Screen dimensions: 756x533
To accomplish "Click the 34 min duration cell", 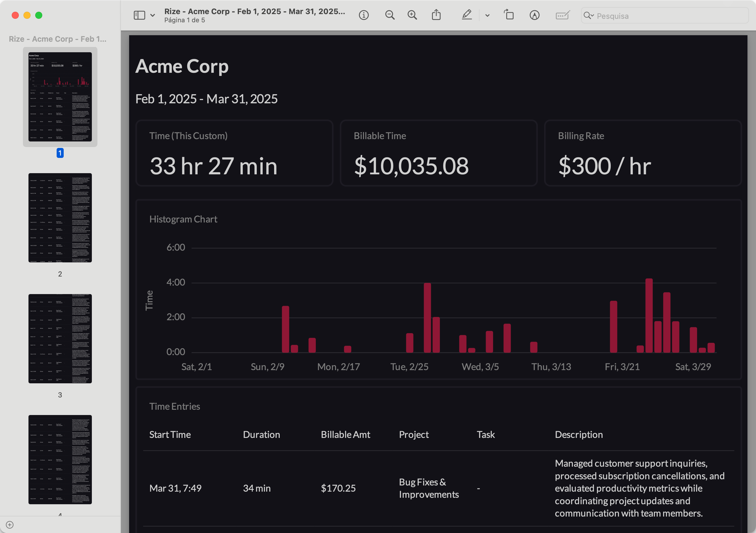I will tap(257, 488).
